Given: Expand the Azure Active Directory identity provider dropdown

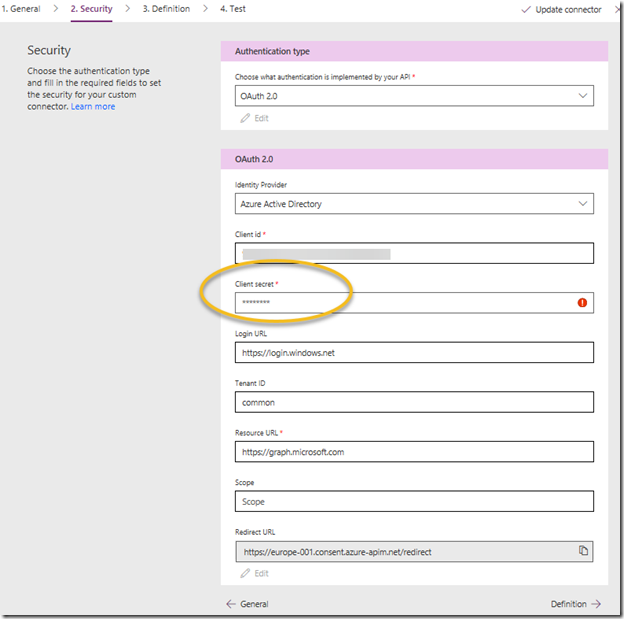Looking at the screenshot, I should 414,204.
